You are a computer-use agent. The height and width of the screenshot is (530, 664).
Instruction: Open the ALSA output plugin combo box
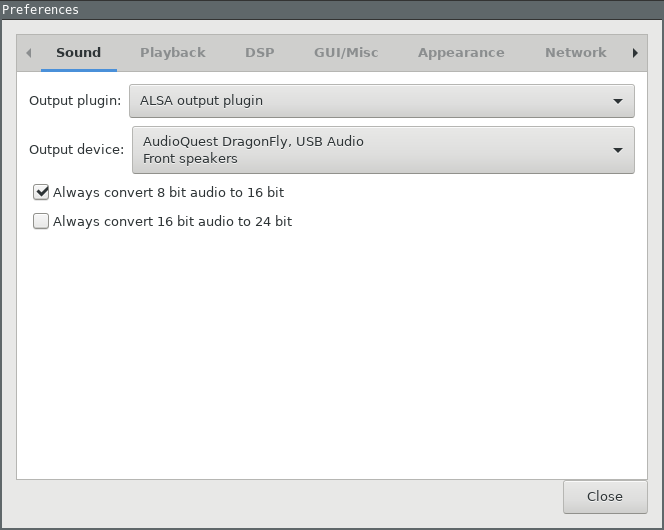[x=382, y=101]
